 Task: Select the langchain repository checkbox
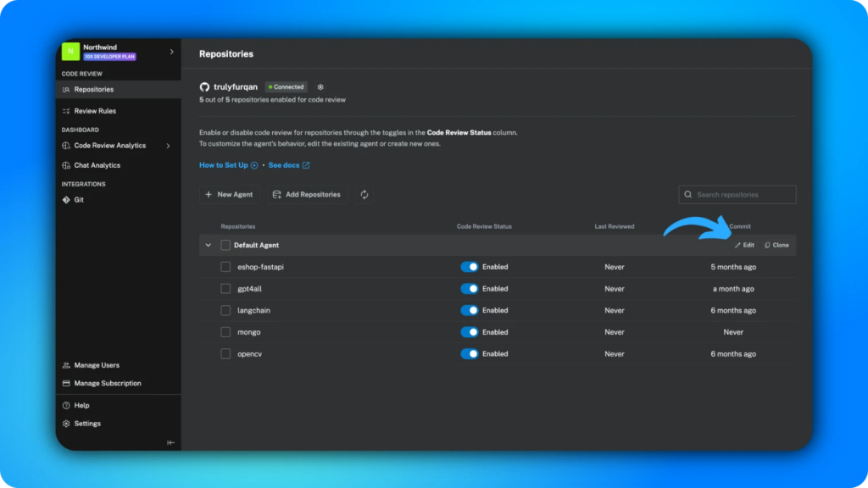pos(225,310)
